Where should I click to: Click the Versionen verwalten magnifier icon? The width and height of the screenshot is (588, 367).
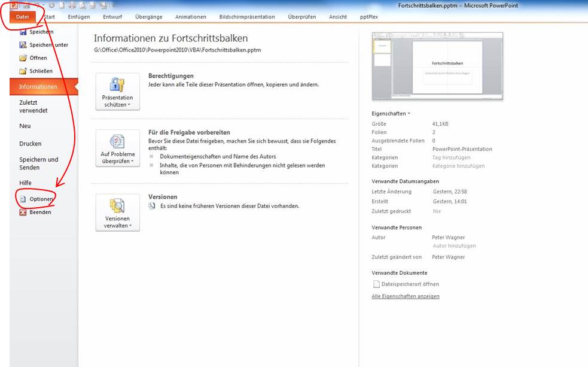[117, 205]
